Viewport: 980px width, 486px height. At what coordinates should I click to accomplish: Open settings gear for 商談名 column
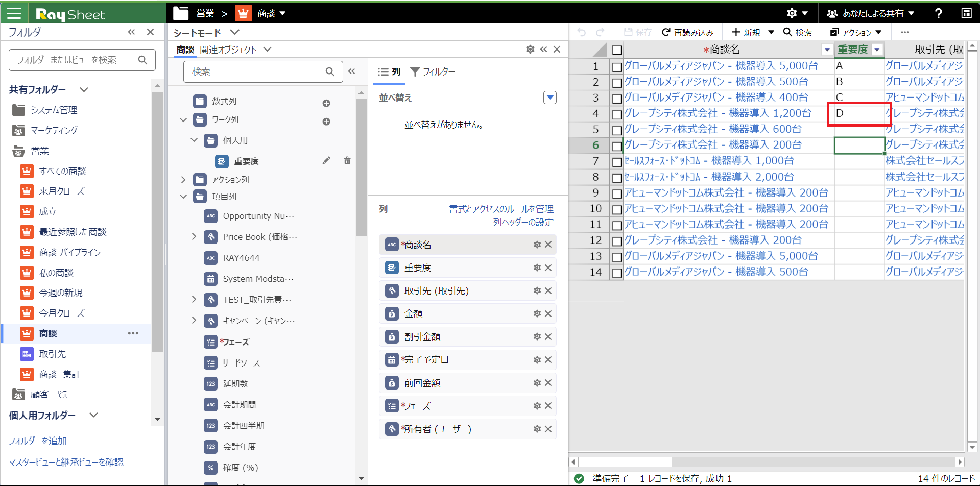pyautogui.click(x=537, y=245)
